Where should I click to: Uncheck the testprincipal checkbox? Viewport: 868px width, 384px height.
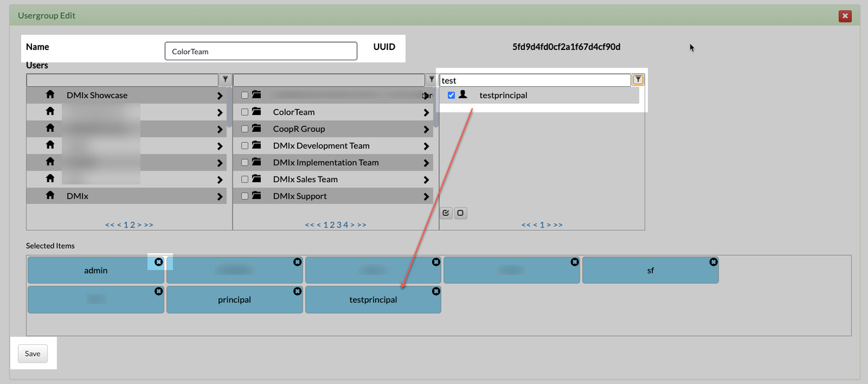(451, 95)
